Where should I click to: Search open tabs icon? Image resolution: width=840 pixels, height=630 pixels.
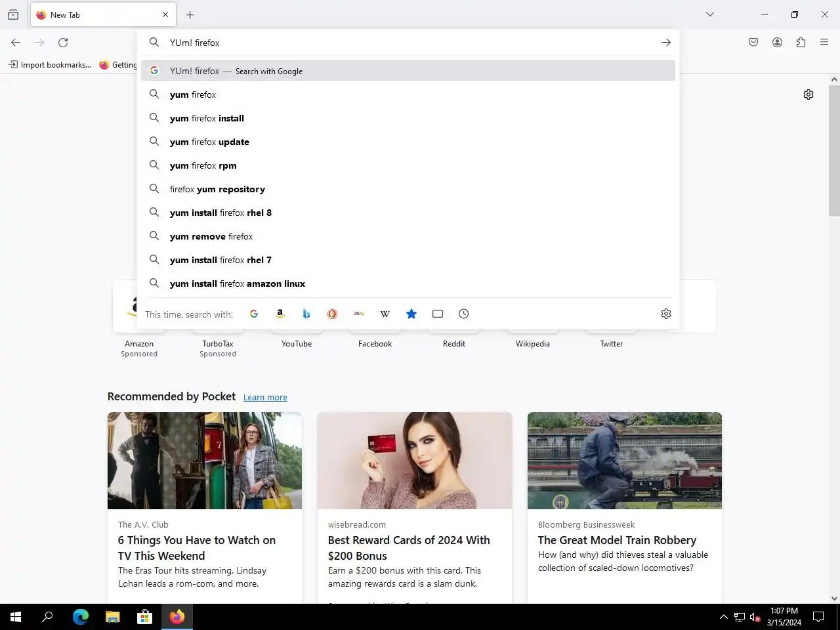click(x=438, y=314)
